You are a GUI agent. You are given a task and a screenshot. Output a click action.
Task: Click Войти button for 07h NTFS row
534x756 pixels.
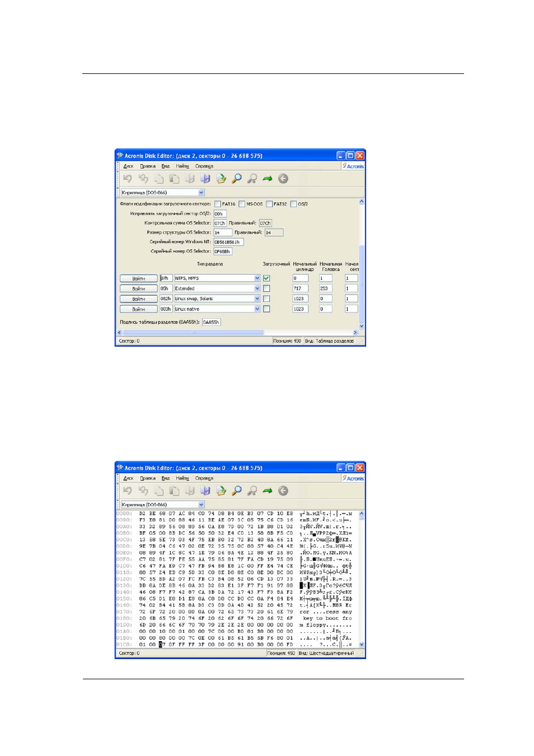coord(138,278)
